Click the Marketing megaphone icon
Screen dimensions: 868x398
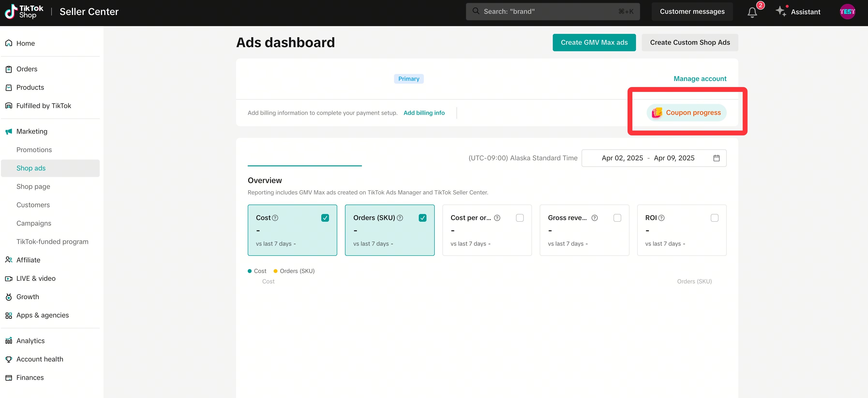coord(9,131)
